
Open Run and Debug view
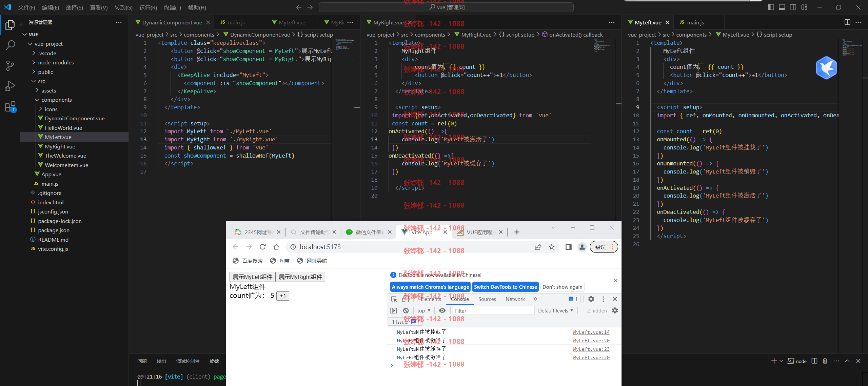[x=10, y=86]
